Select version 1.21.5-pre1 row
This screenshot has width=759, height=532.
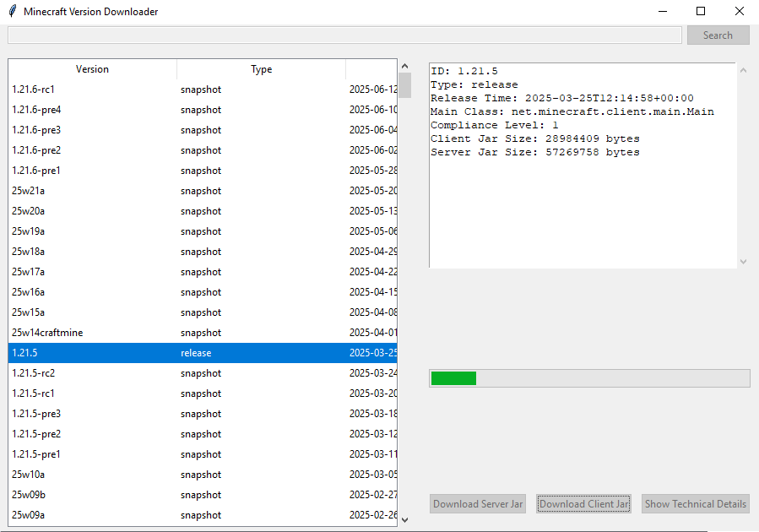coord(203,454)
